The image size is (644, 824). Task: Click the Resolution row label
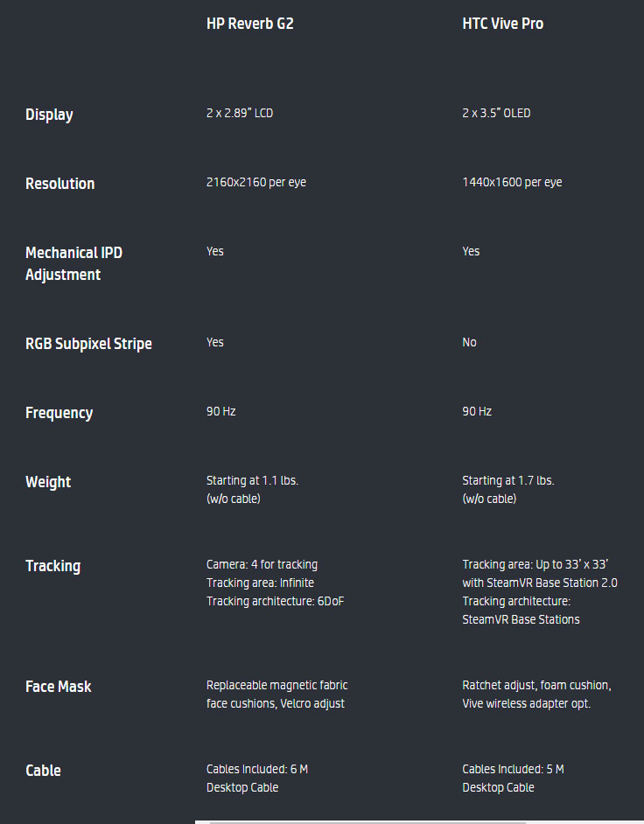point(59,184)
